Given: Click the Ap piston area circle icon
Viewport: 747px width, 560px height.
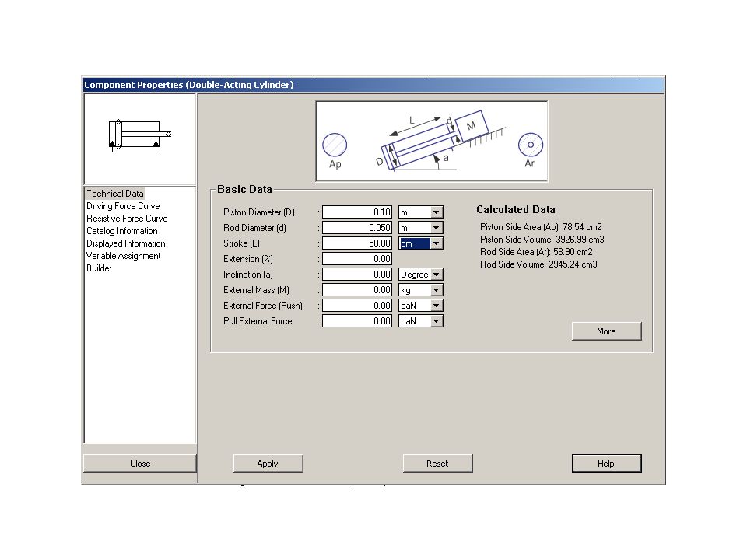Looking at the screenshot, I should point(335,145).
